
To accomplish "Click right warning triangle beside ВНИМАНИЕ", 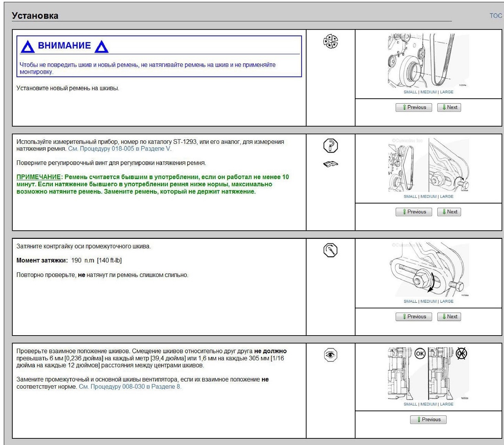I will [x=101, y=46].
